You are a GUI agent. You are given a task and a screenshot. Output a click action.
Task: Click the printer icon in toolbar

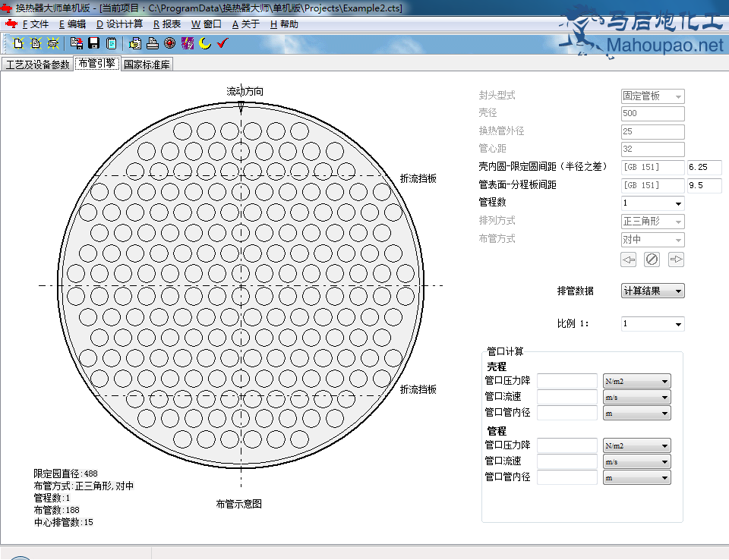pyautogui.click(x=153, y=43)
